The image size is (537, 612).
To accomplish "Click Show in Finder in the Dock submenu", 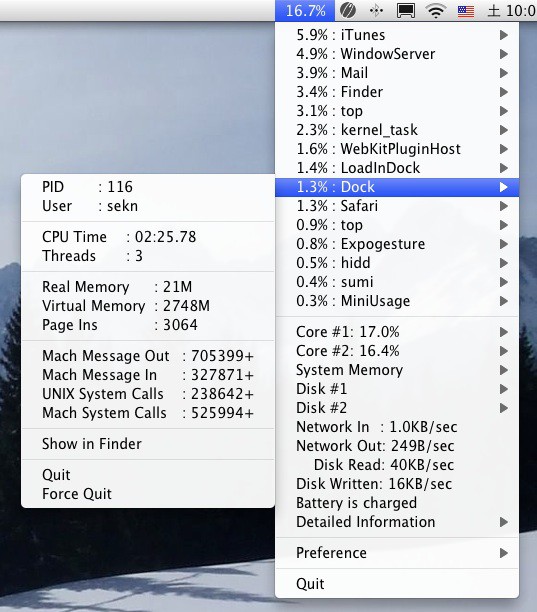I will click(148, 444).
